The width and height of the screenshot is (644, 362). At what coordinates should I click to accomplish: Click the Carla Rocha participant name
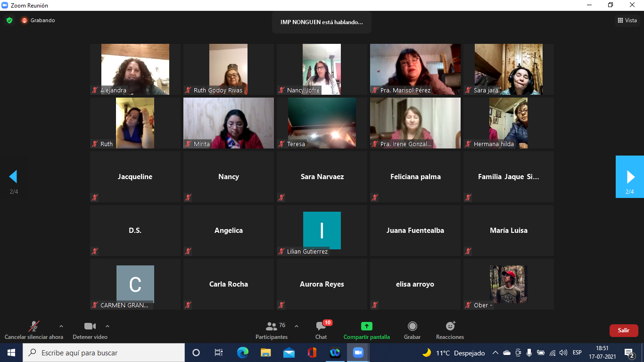[x=229, y=284]
